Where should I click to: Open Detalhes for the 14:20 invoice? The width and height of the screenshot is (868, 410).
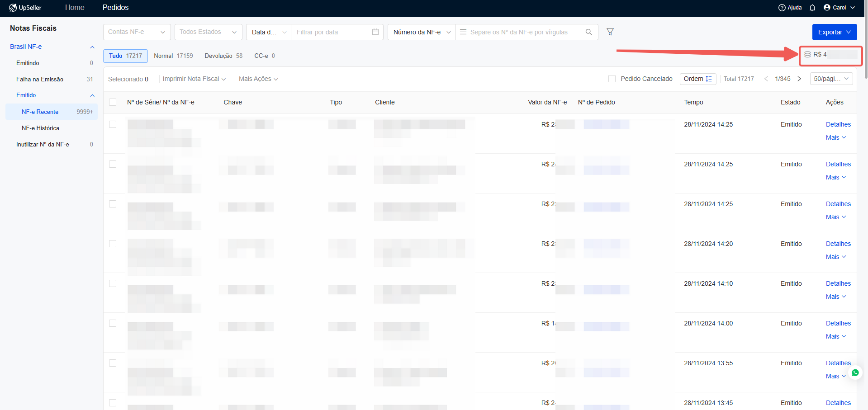pos(838,244)
